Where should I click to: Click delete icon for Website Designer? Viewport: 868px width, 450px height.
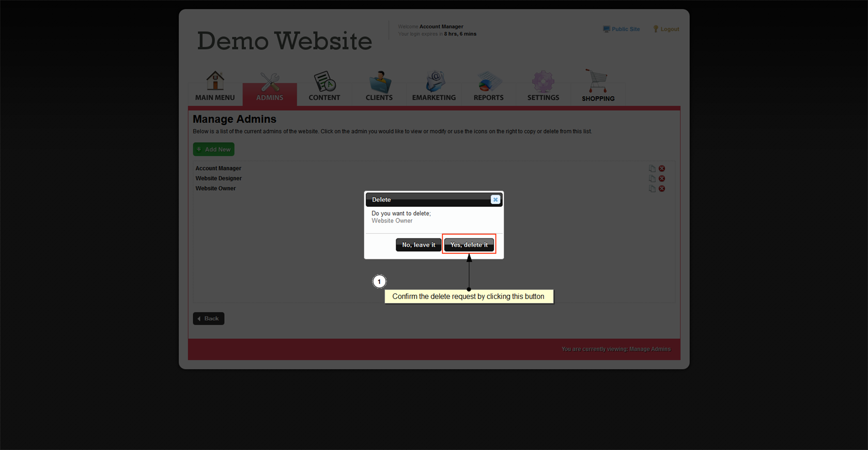(662, 178)
